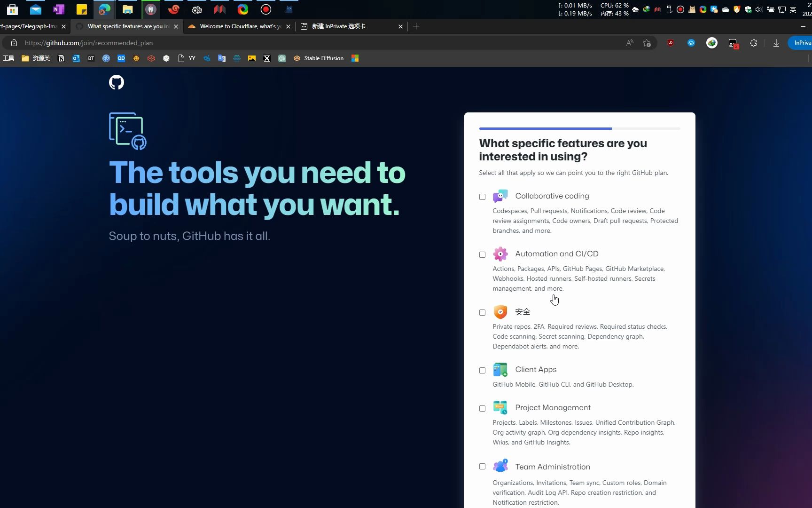Click the 英 input method indicator
Screen dimensions: 812x508
[793, 9]
